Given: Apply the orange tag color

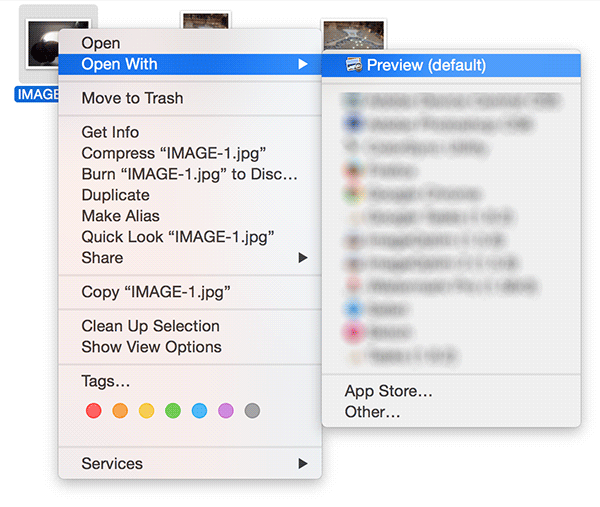Looking at the screenshot, I should pyautogui.click(x=120, y=411).
